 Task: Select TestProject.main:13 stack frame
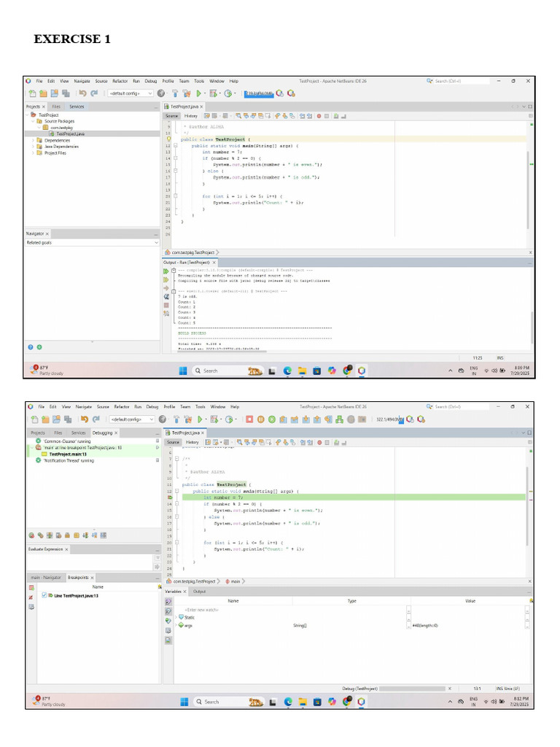click(x=67, y=454)
